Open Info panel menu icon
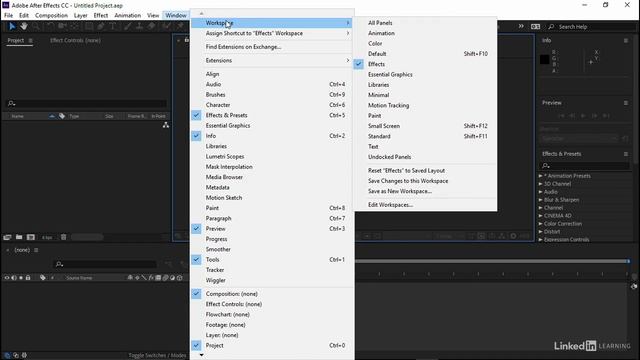This screenshot has height=360, width=640. point(626,40)
